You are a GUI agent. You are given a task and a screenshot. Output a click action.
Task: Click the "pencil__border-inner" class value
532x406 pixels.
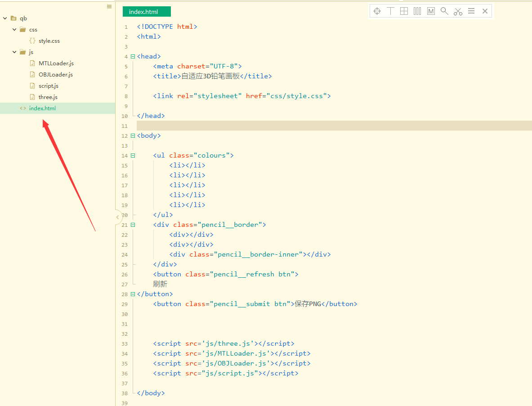258,255
